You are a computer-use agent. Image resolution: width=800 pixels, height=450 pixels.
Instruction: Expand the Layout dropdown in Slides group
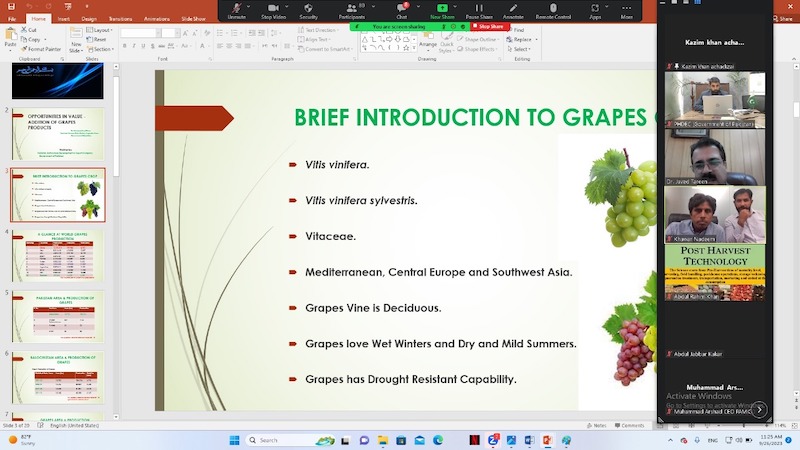pos(100,30)
